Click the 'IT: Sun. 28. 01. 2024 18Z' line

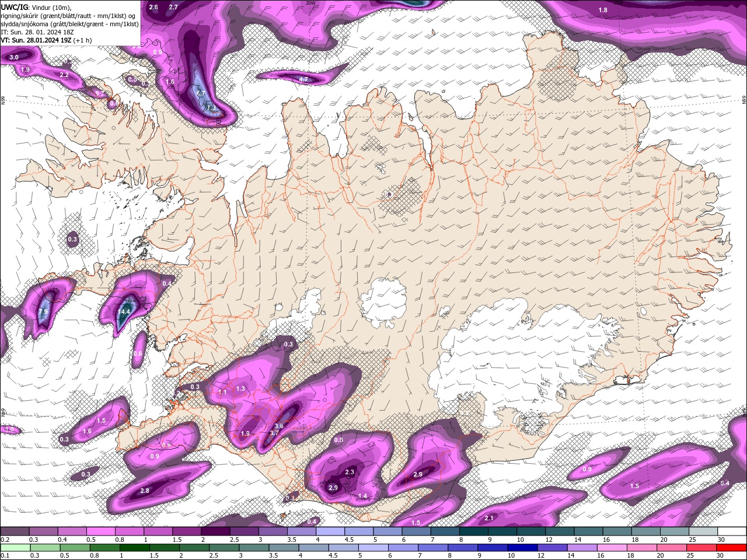click(37, 32)
